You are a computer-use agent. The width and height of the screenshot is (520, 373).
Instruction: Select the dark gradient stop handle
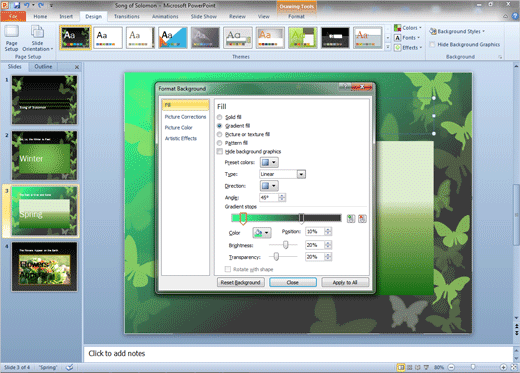tap(301, 219)
